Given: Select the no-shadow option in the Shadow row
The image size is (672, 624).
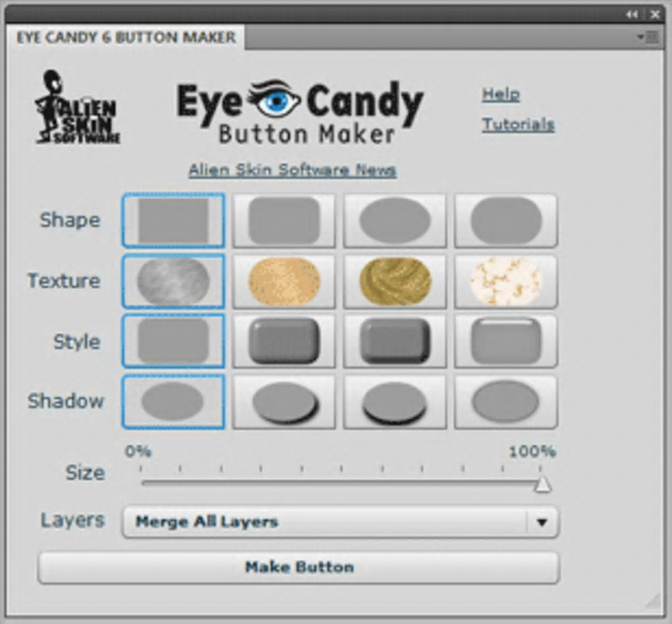Looking at the screenshot, I should [173, 402].
